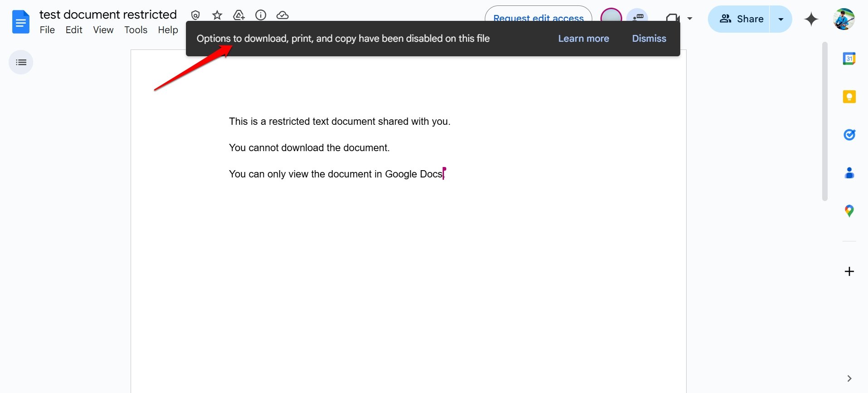Check cloud document status icon
Image resolution: width=868 pixels, height=393 pixels.
283,15
